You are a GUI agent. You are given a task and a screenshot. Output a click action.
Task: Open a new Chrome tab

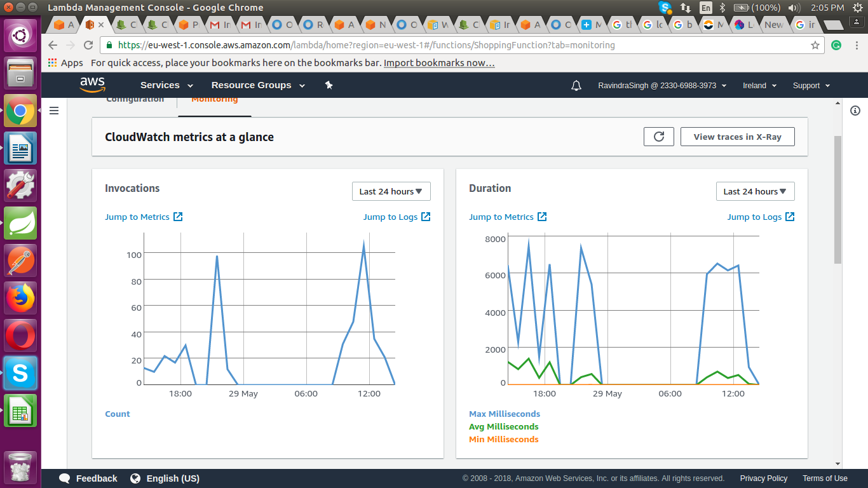coord(832,25)
